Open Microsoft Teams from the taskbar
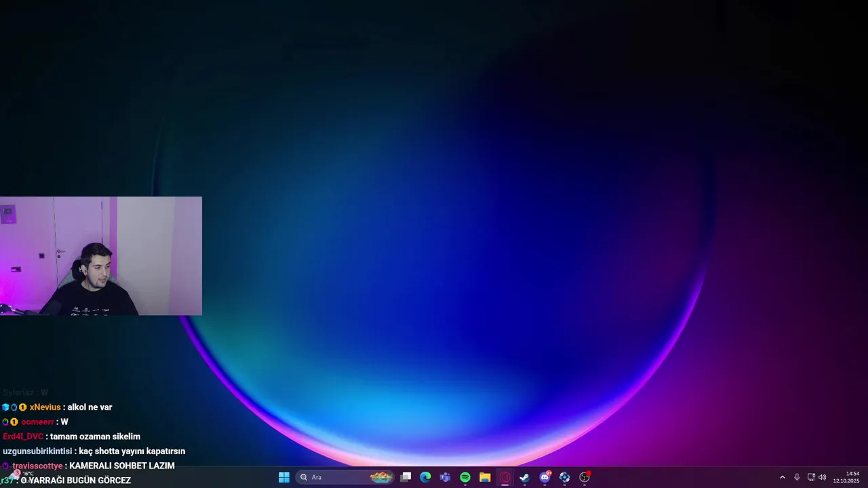868x488 pixels. [x=445, y=477]
